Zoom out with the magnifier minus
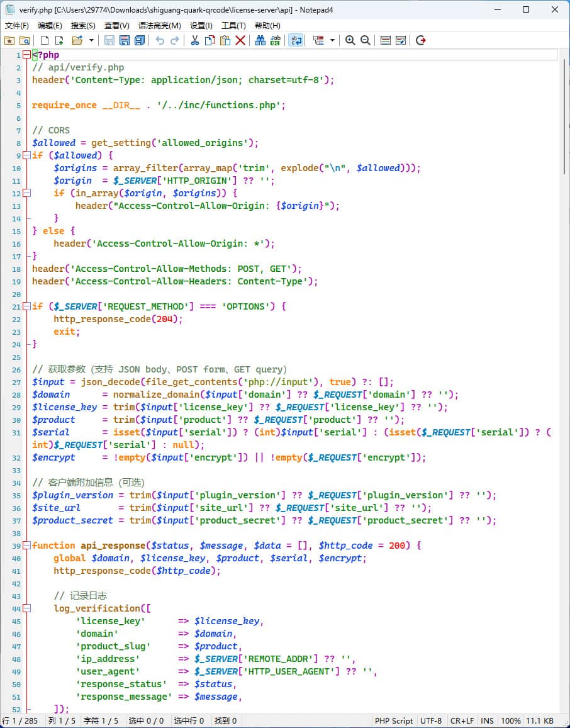 point(366,40)
